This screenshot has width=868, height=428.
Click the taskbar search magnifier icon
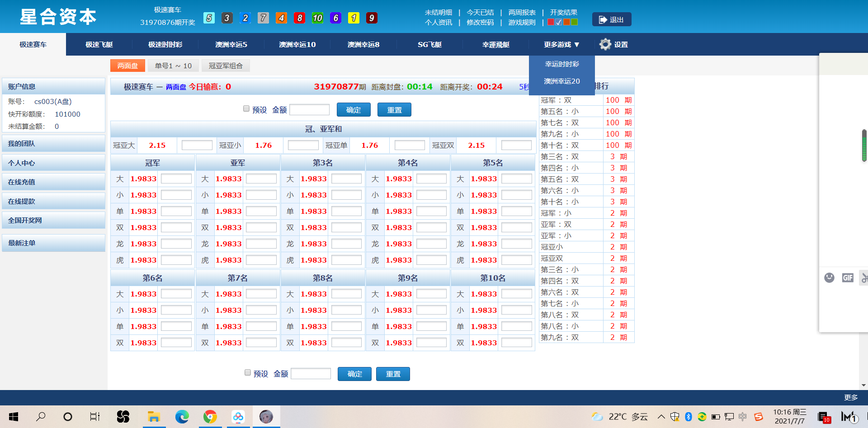[x=41, y=416]
